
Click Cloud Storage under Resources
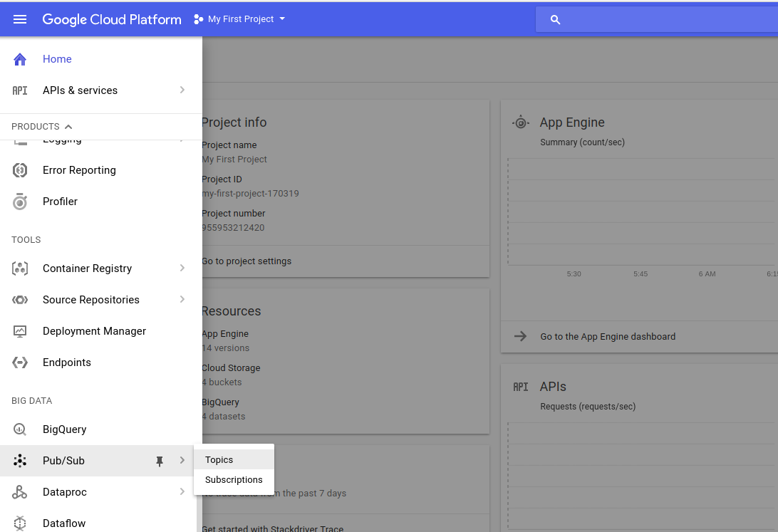pyautogui.click(x=232, y=368)
